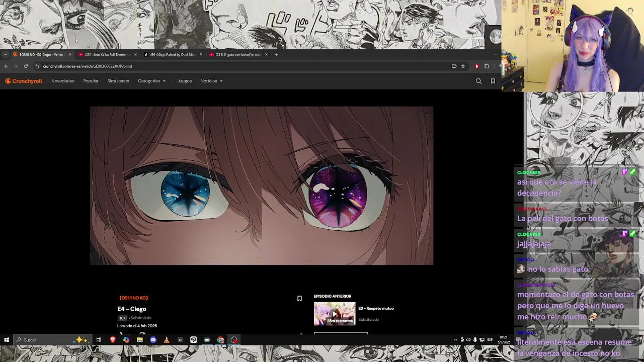Expand the Noticias dropdown menu
Viewport: 644px width, 362px height.
tap(211, 81)
